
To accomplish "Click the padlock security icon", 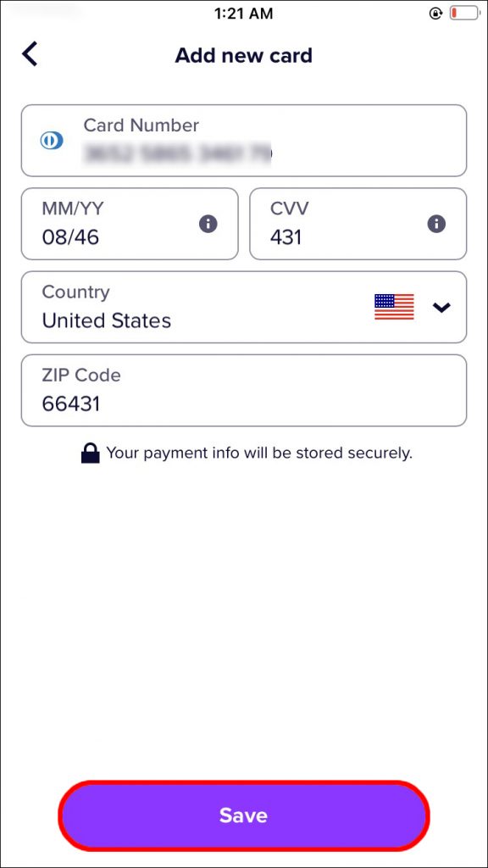I will [x=89, y=452].
